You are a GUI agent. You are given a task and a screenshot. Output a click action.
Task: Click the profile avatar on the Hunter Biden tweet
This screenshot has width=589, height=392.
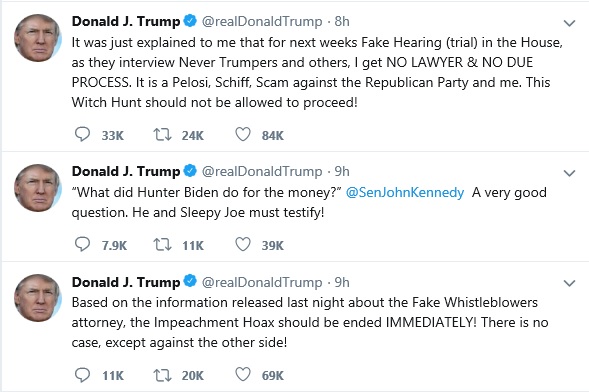click(x=38, y=188)
